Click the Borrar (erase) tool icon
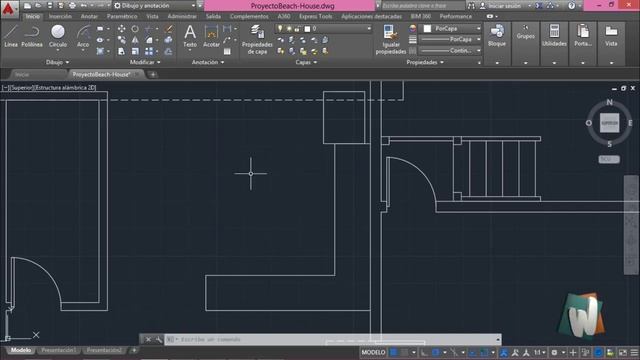Image resolution: width=640 pixels, height=360 pixels. coord(168,29)
